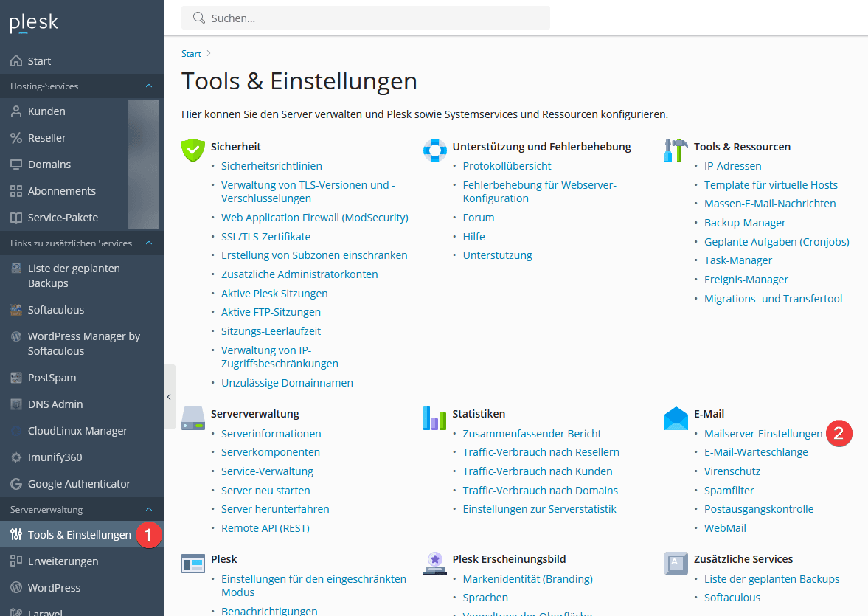Click the lifebuoy Unterstützung und Fehlerbehebung icon
Image resolution: width=868 pixels, height=616 pixels.
tap(434, 150)
